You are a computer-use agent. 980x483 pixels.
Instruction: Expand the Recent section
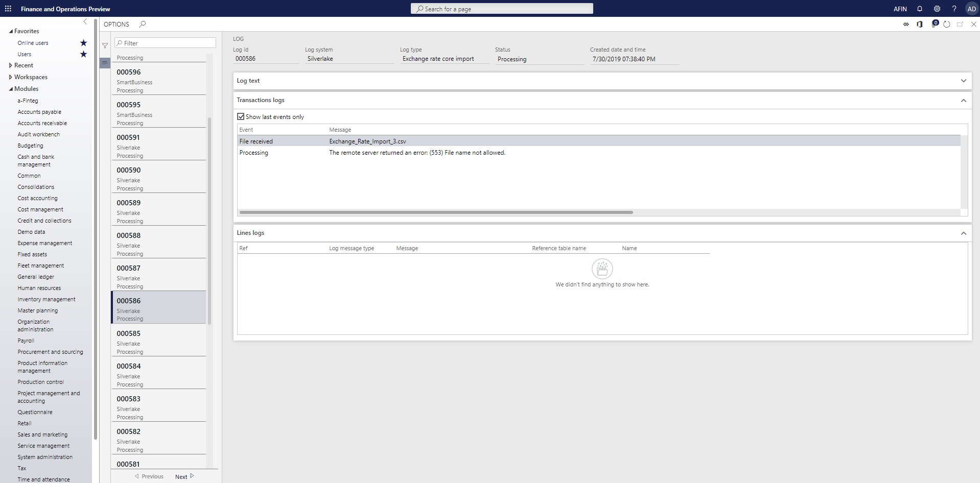point(11,65)
